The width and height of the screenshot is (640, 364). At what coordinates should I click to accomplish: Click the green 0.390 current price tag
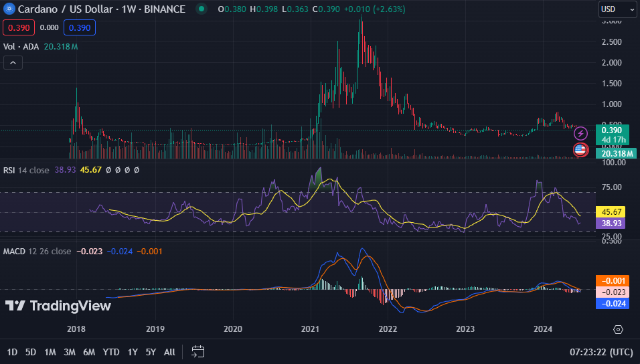pos(613,134)
